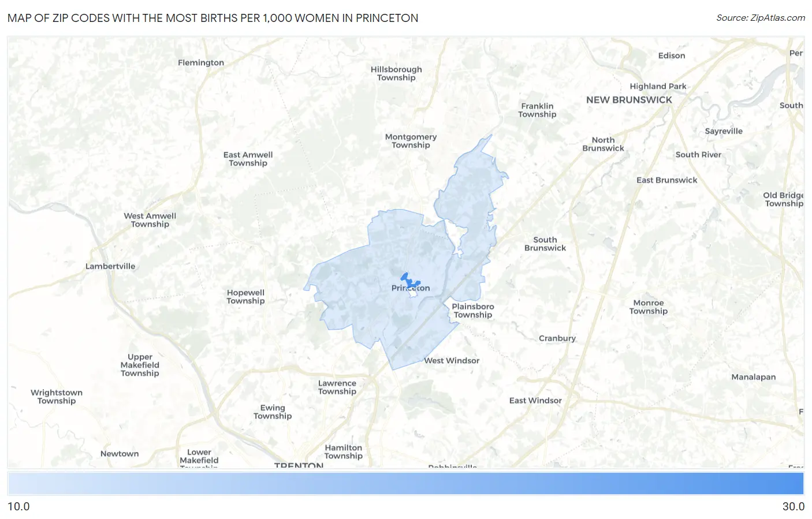Click the 'Manalapan' map label
The image size is (812, 519).
[x=753, y=377]
